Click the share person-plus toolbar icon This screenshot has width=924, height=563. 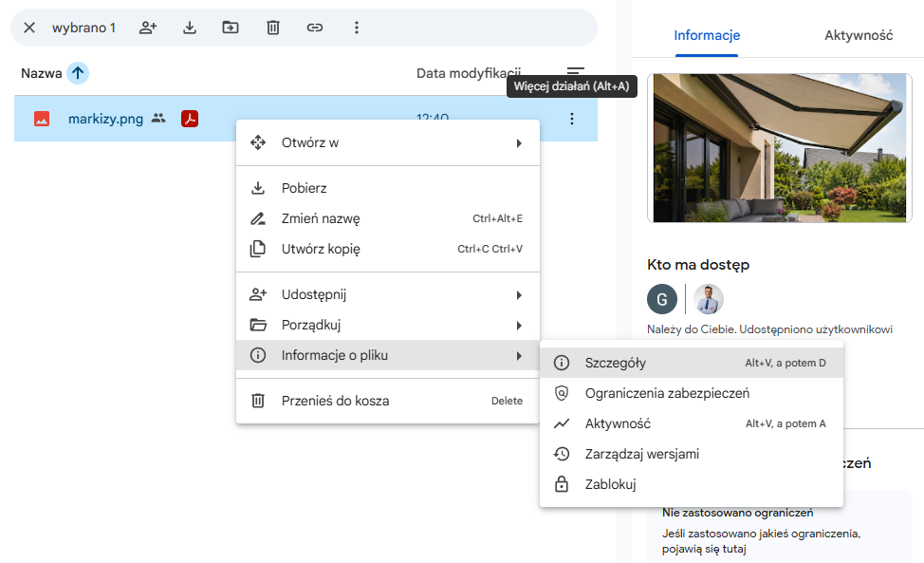148,28
